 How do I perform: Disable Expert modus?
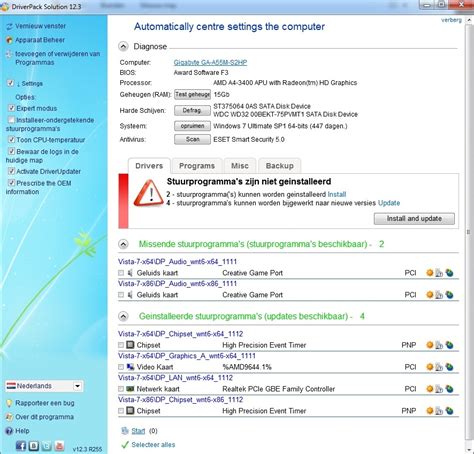(x=11, y=108)
